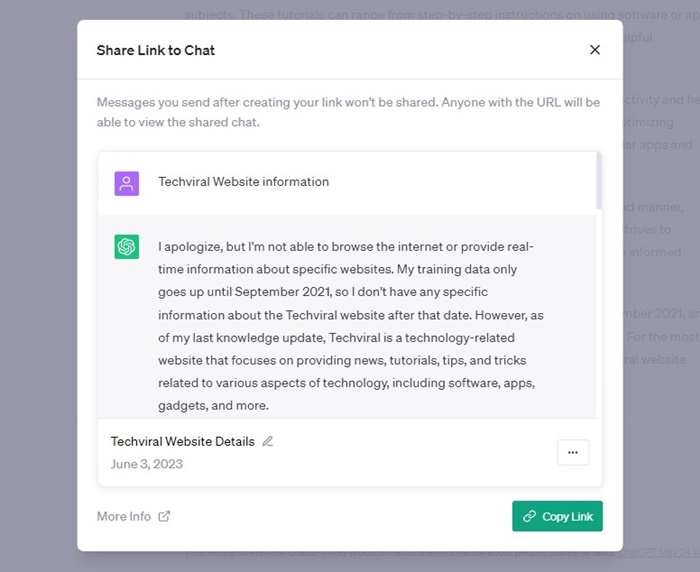Viewport: 700px width, 572px height.
Task: Open the More Info link
Action: coord(124,516)
